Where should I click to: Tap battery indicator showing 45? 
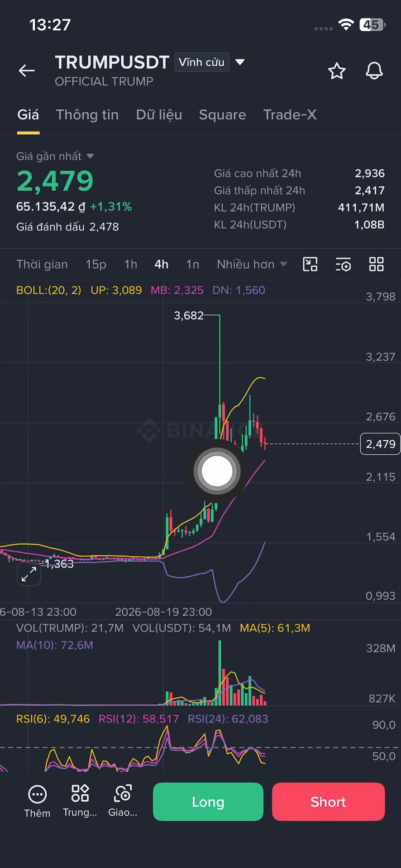point(372,25)
